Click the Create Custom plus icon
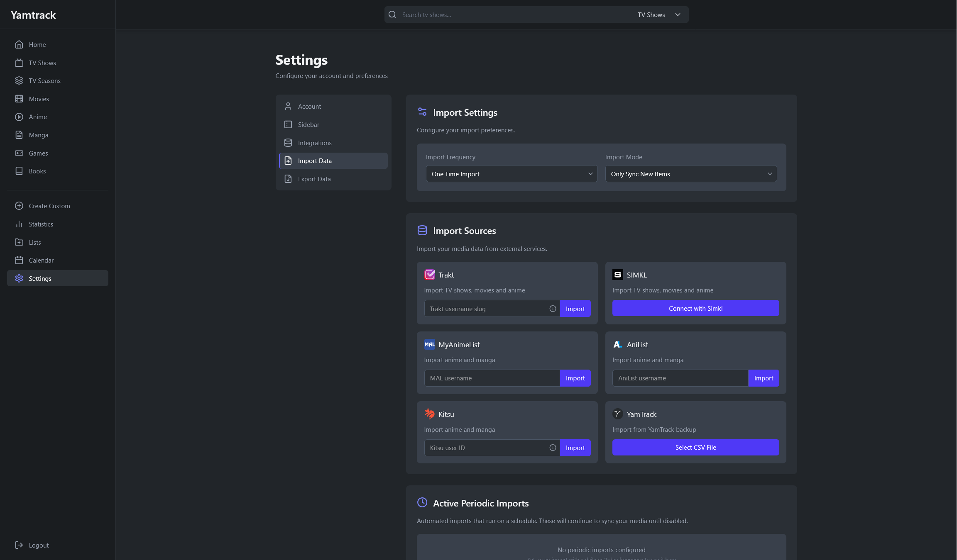 (19, 206)
